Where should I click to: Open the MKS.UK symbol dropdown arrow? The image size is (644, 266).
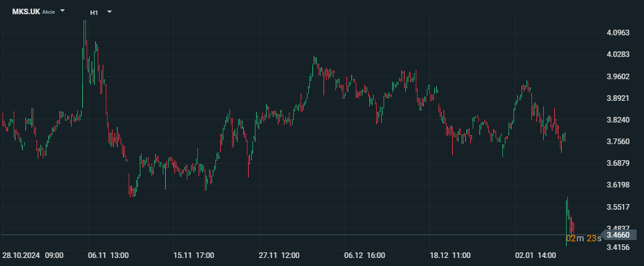tap(62, 11)
